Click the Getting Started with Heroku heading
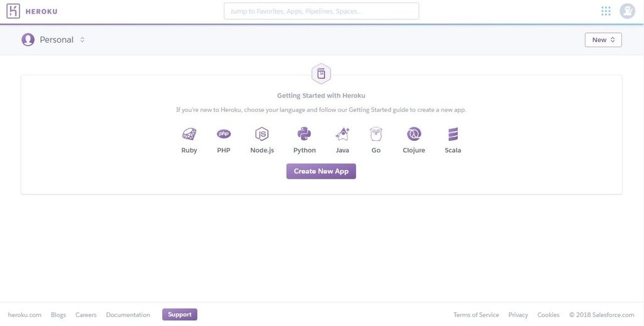The width and height of the screenshot is (644, 326). 321,96
